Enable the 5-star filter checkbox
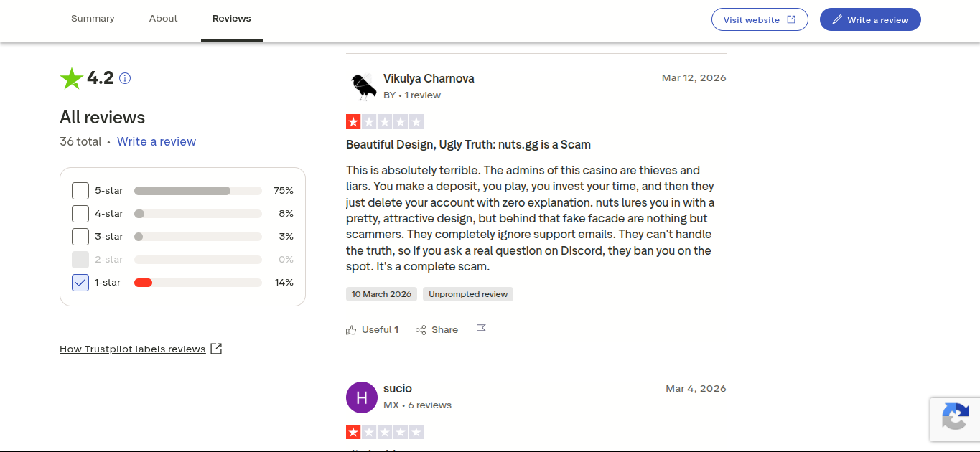This screenshot has width=980, height=452. click(x=80, y=191)
